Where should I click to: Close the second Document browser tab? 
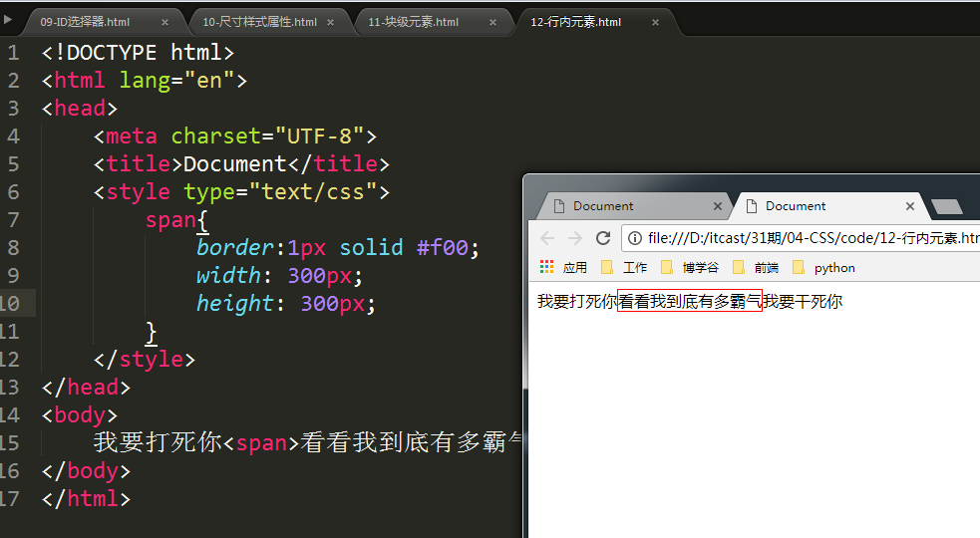tap(910, 206)
